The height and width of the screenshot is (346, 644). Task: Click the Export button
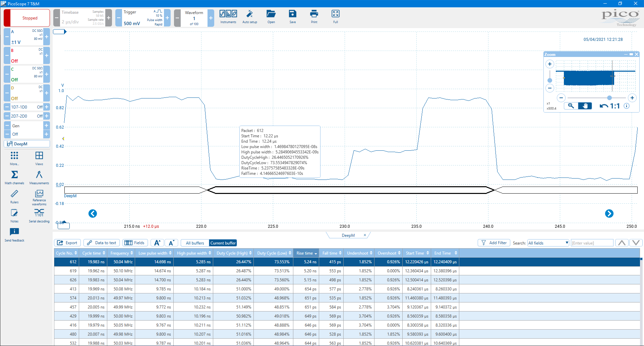click(x=67, y=243)
